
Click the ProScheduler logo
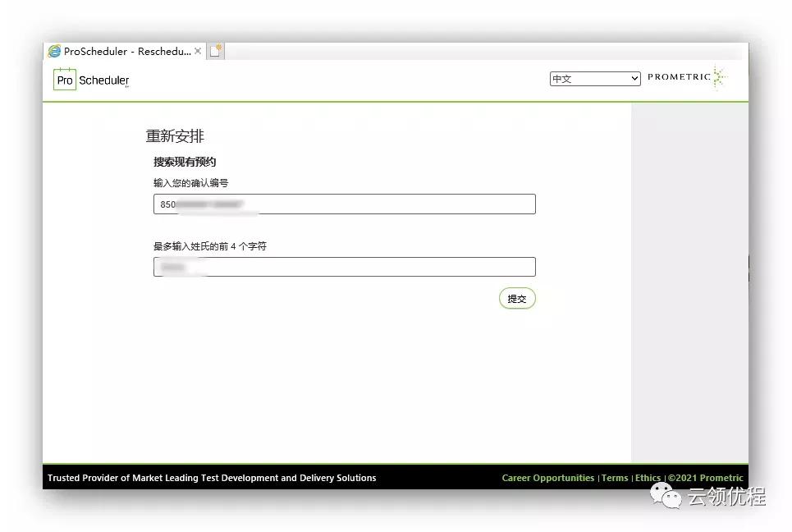tap(89, 80)
